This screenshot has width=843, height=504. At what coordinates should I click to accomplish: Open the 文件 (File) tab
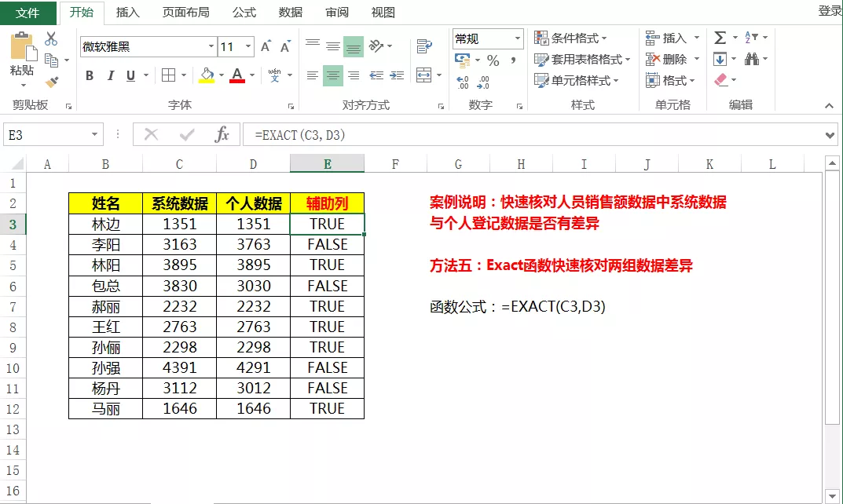[x=28, y=13]
